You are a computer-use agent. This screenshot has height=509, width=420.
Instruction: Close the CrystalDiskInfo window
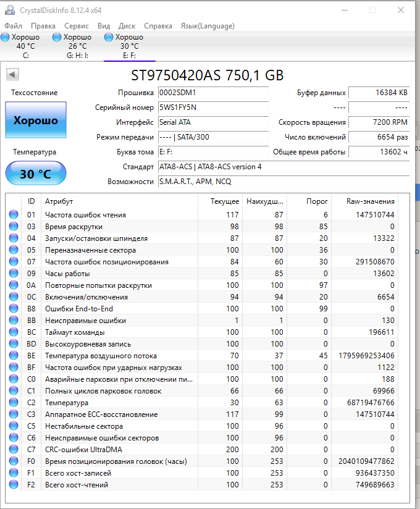[x=401, y=10]
